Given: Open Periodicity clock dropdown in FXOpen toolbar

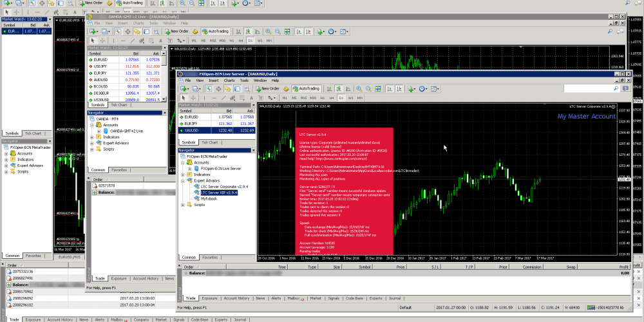Looking at the screenshot, I should pos(424,89).
